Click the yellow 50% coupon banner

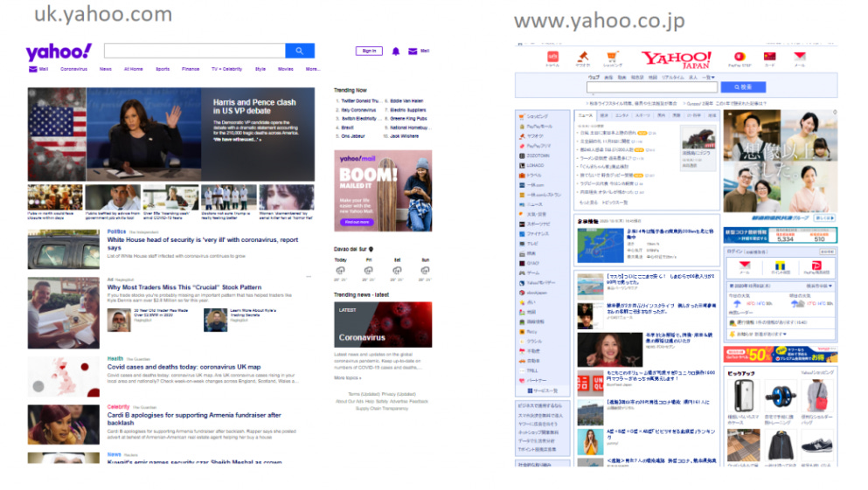click(x=780, y=354)
